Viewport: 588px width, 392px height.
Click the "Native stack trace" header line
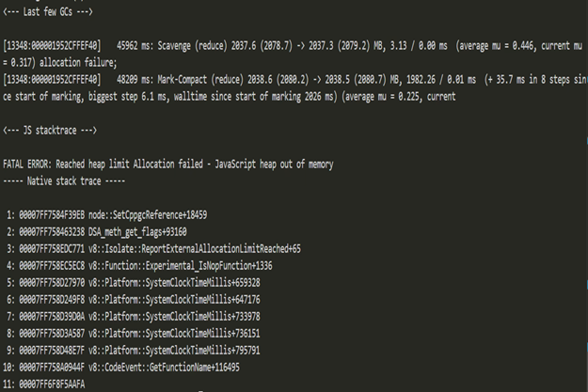tap(55, 178)
